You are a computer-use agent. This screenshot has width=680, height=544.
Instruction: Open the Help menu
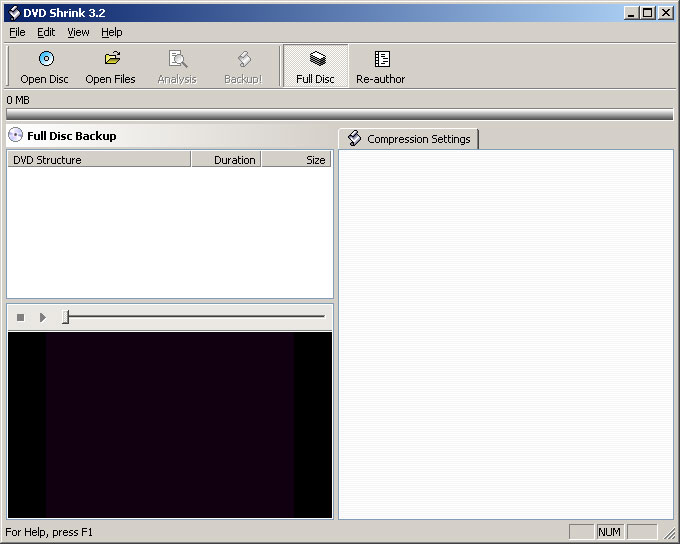(111, 32)
